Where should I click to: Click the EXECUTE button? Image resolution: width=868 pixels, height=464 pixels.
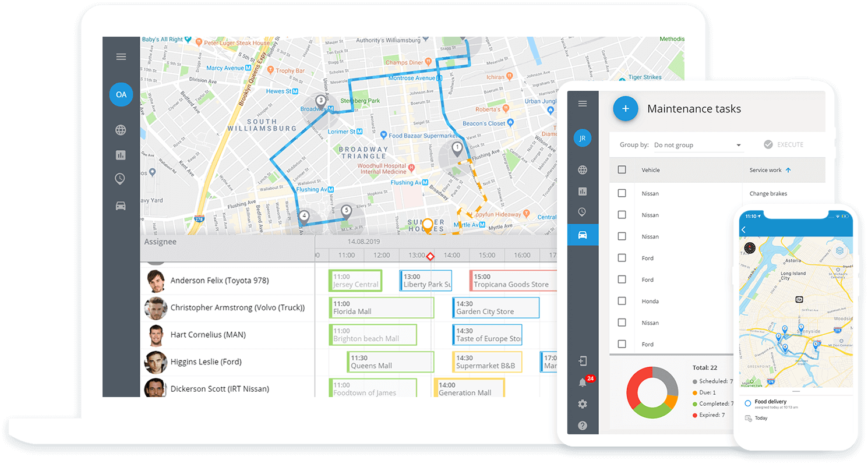click(784, 144)
